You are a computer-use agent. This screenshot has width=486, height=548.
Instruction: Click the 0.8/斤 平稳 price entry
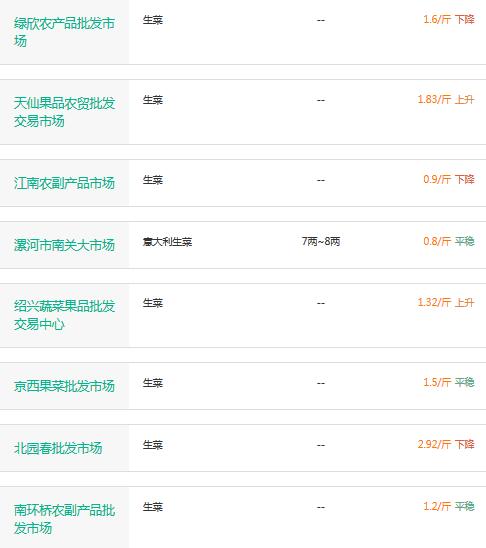[449, 241]
